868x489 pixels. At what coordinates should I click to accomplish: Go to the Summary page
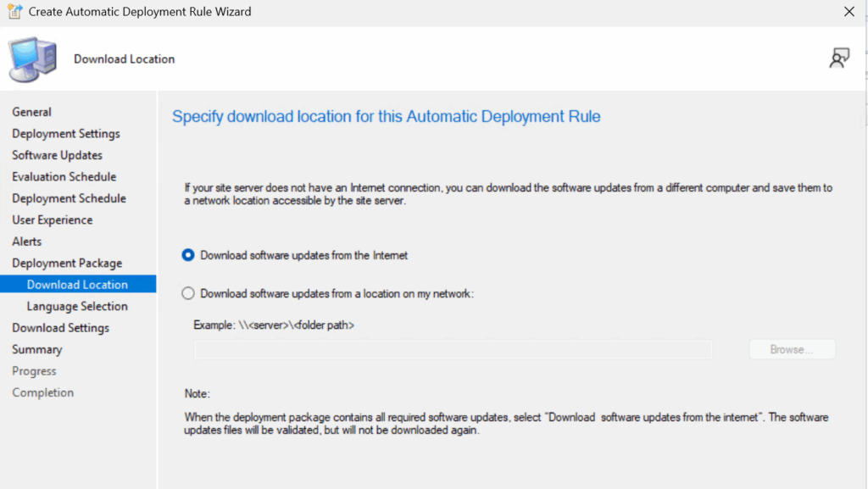tap(36, 350)
